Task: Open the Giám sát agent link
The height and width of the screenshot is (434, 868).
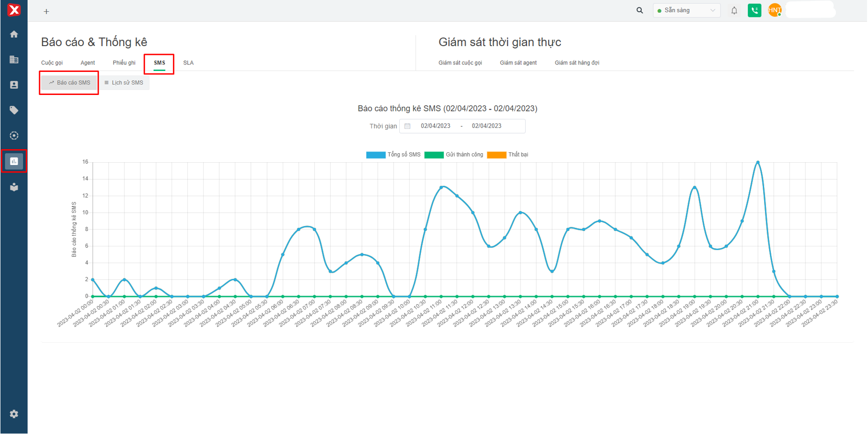Action: pos(518,63)
